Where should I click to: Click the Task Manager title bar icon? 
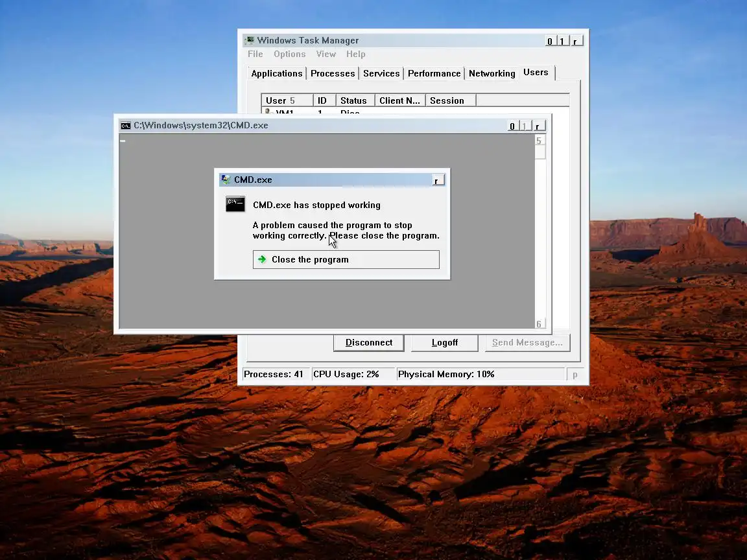(x=250, y=40)
